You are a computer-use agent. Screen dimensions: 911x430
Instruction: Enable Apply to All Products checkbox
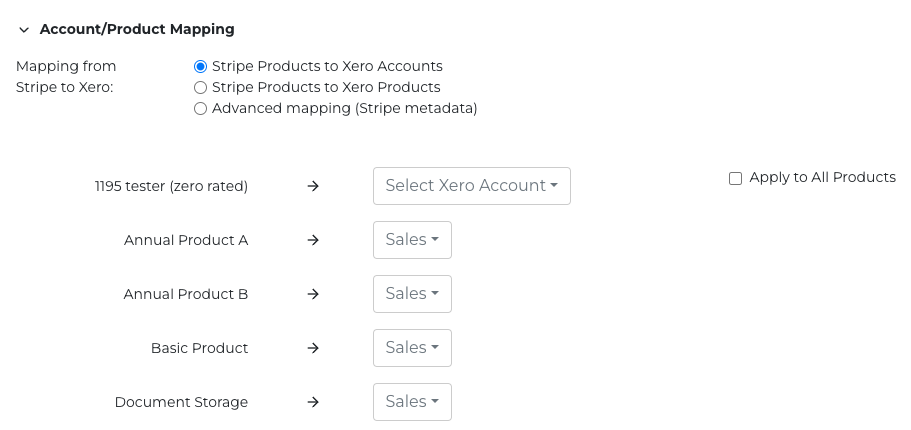coord(736,178)
